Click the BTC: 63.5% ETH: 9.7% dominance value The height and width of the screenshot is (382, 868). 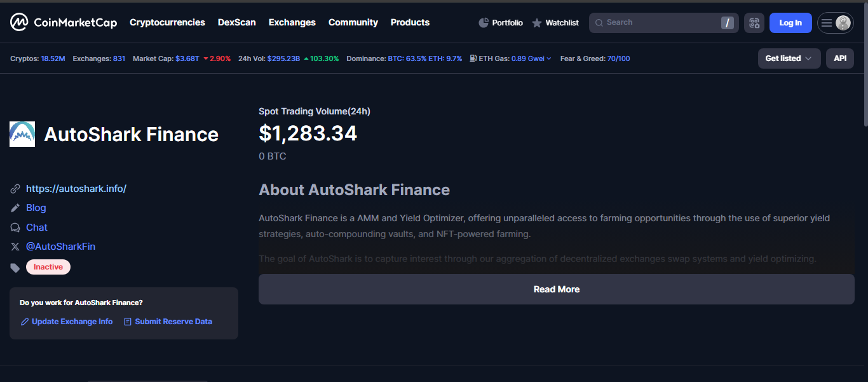click(425, 58)
